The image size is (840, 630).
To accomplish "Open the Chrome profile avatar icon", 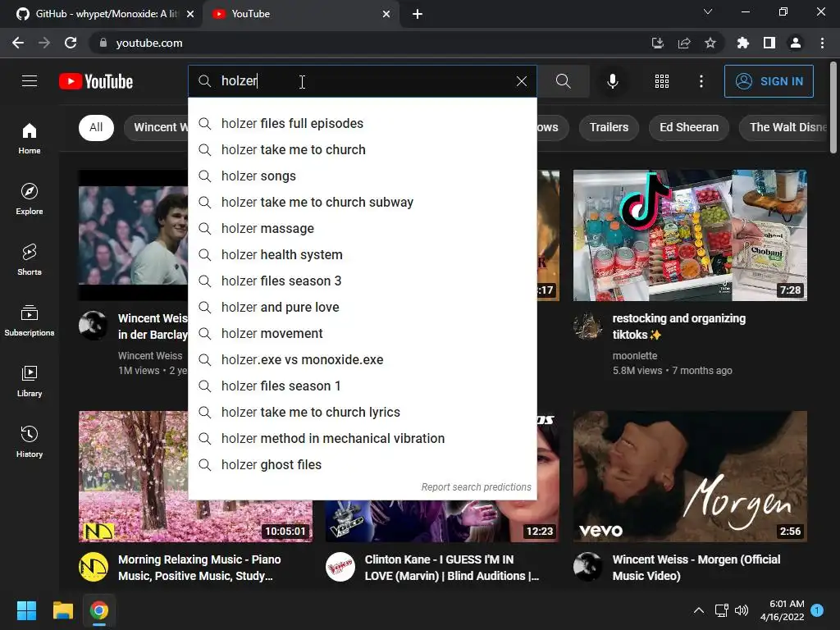I will pyautogui.click(x=796, y=43).
